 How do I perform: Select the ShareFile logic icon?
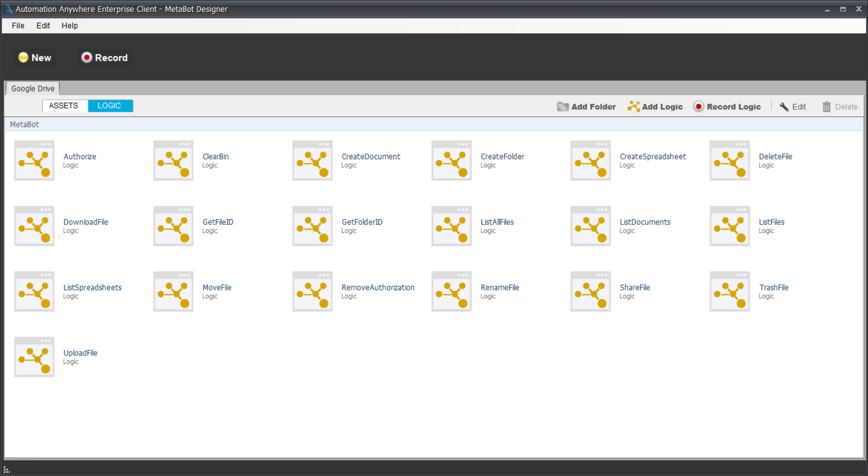point(591,292)
